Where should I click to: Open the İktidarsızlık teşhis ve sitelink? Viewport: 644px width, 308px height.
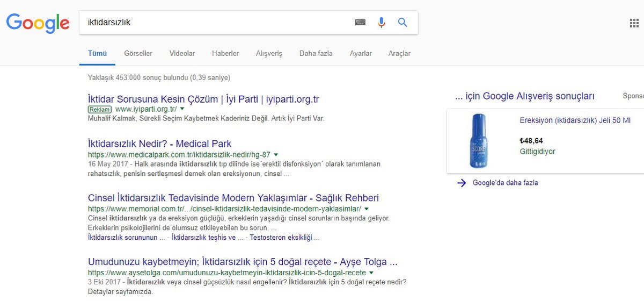pos(208,238)
